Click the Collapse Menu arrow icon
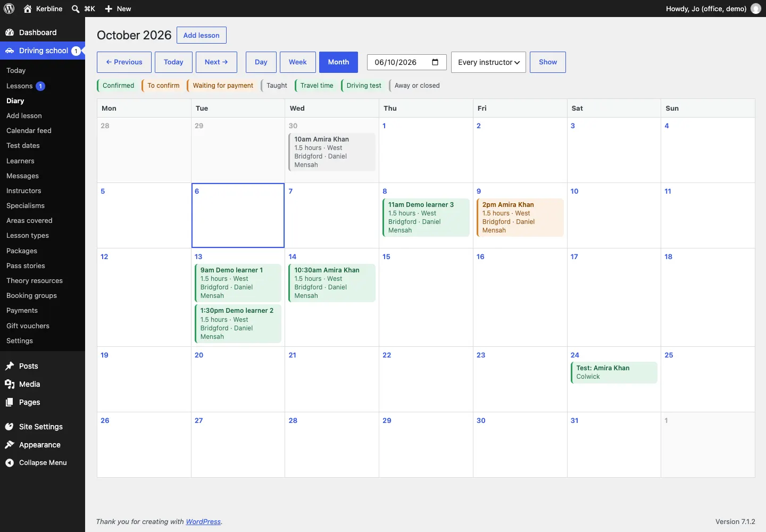This screenshot has width=766, height=532. [10, 463]
